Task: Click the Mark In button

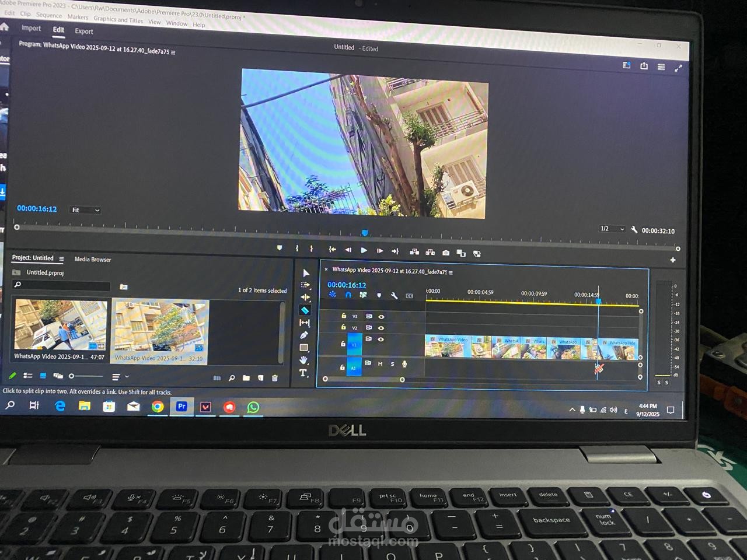Action: [x=297, y=249]
